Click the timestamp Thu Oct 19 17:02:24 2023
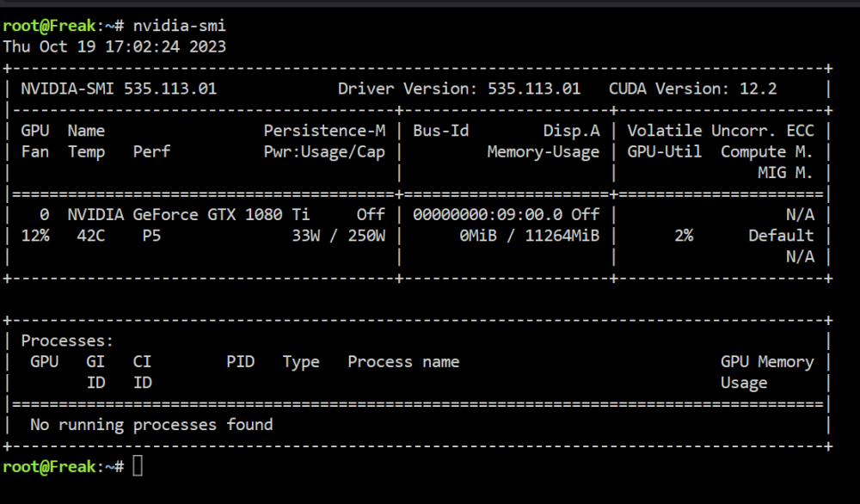Viewport: 860px width, 504px height. click(x=114, y=46)
